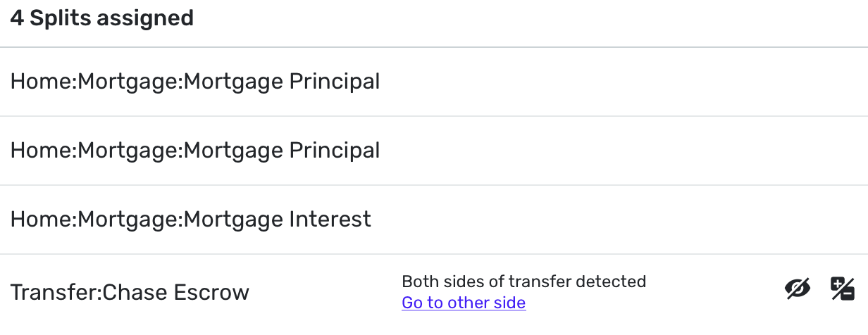
Task: Follow the blue underlined transfer link
Action: click(x=464, y=303)
